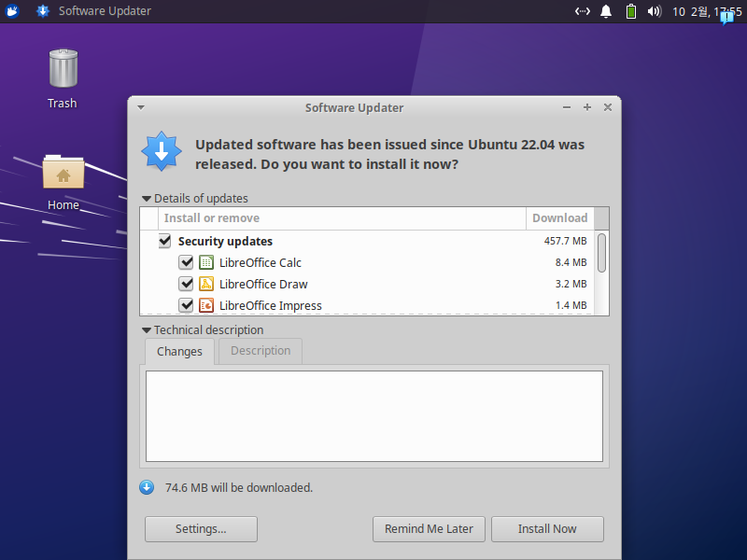Click the LibreOffice Impress app icon
This screenshot has width=747, height=560.
[x=206, y=305]
